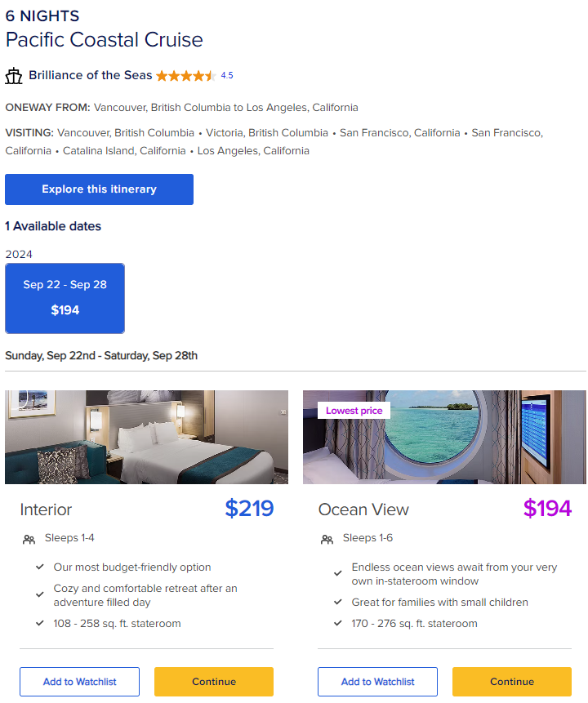Click the Lowest price badge
This screenshot has width=588, height=703.
[x=354, y=411]
